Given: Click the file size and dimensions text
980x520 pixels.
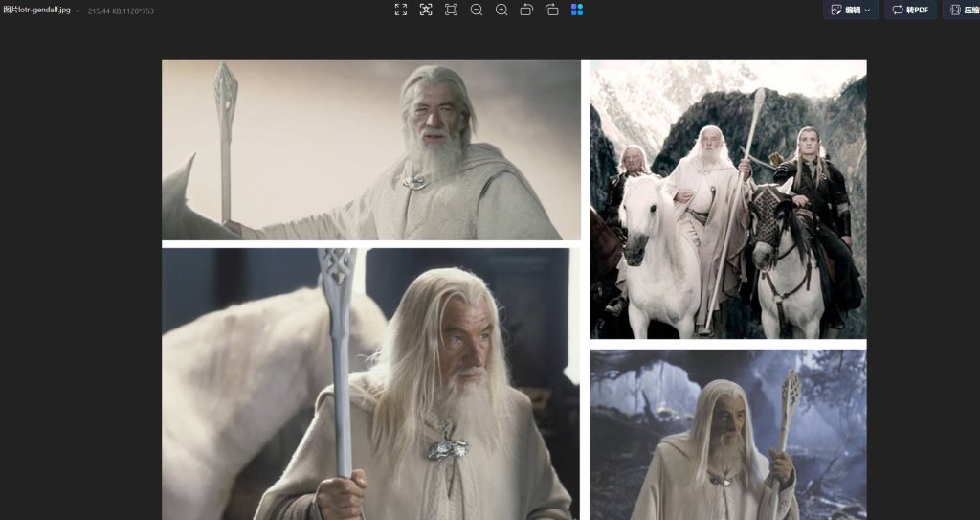Looking at the screenshot, I should [121, 11].
